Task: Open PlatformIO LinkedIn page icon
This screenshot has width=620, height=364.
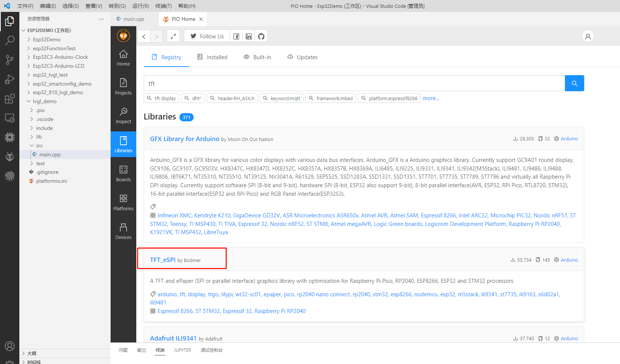Action: tap(249, 36)
